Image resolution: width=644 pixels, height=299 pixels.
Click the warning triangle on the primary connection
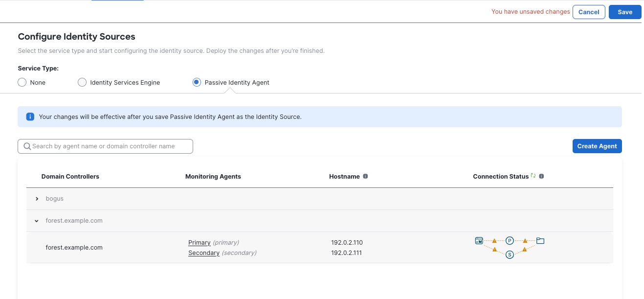(494, 240)
